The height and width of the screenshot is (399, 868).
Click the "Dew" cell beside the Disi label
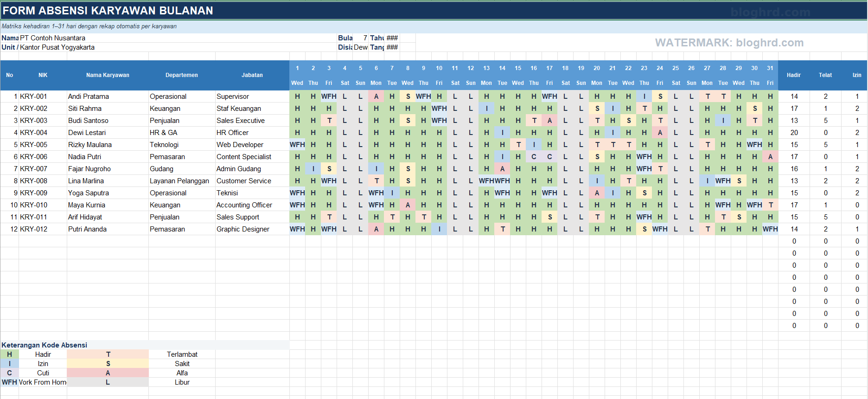(361, 47)
